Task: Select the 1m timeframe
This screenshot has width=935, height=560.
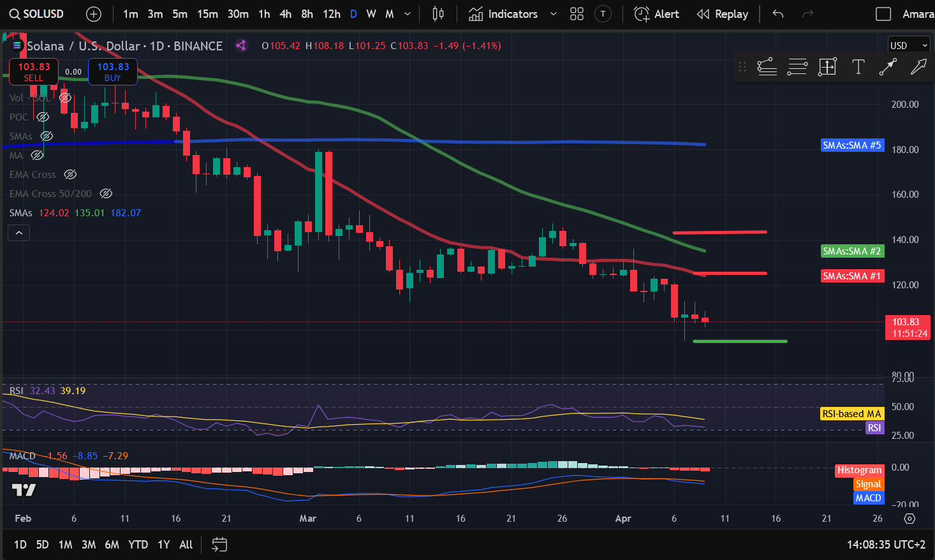Action: click(131, 14)
